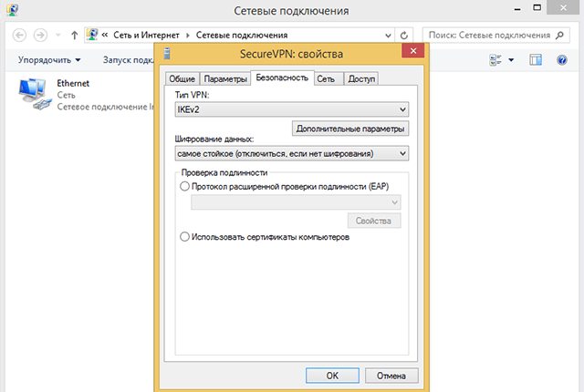Click Дополнительные параметры button

coord(350,129)
